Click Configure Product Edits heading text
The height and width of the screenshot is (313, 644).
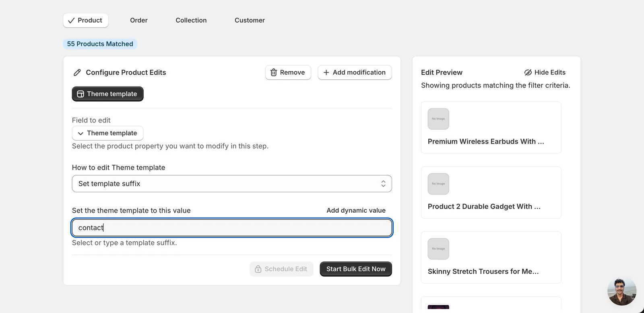(126, 73)
